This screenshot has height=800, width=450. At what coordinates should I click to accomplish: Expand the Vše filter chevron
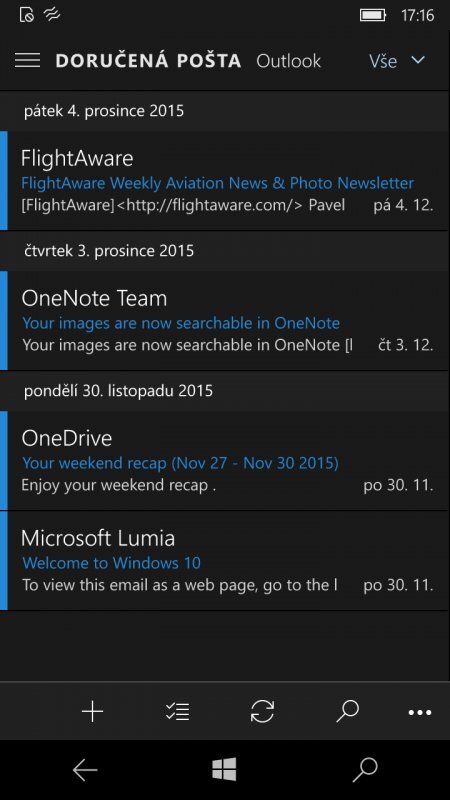coord(418,60)
